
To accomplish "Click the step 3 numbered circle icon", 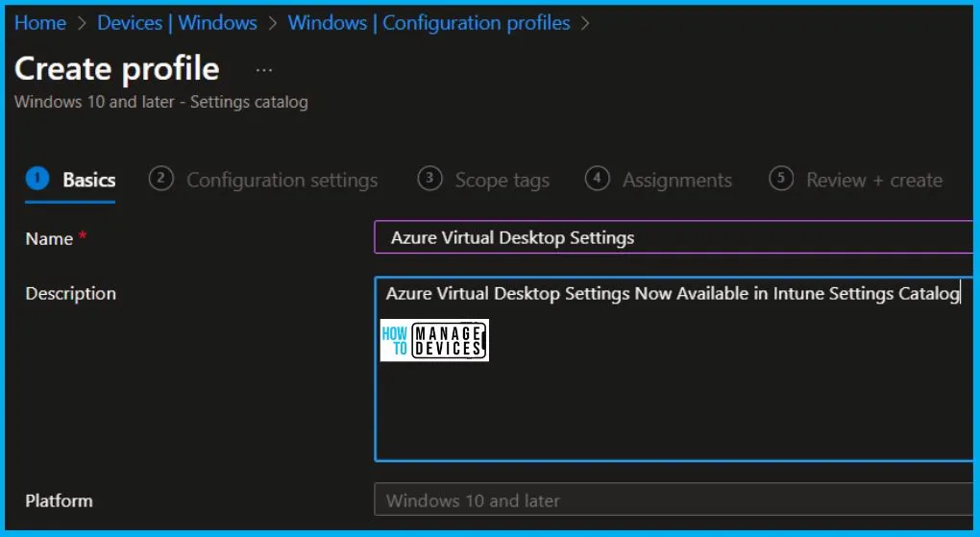I will click(x=429, y=179).
